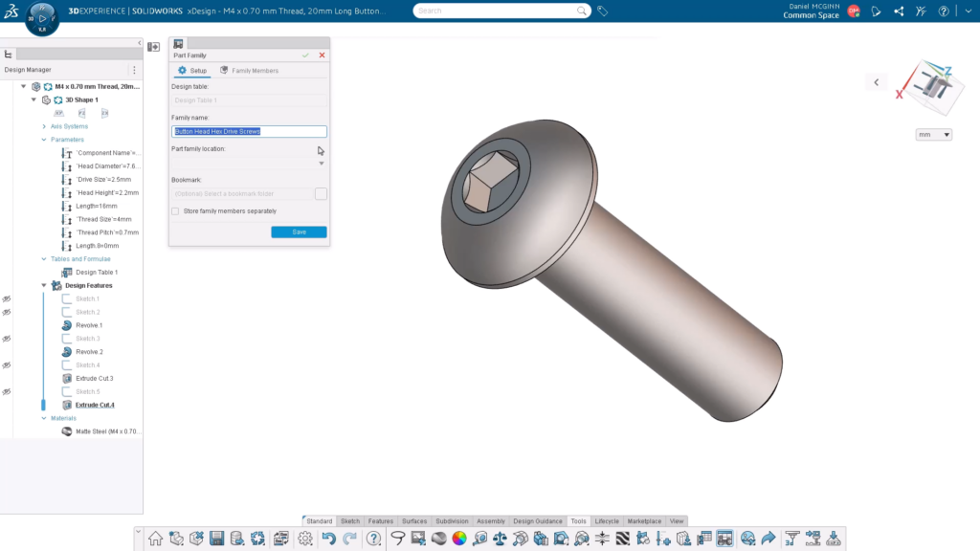Click the update refresh arrows icon
980x551 pixels.
click(x=257, y=538)
